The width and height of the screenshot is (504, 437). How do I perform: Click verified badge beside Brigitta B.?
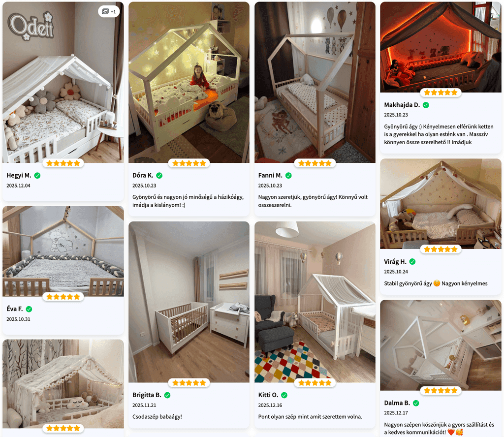click(x=167, y=395)
